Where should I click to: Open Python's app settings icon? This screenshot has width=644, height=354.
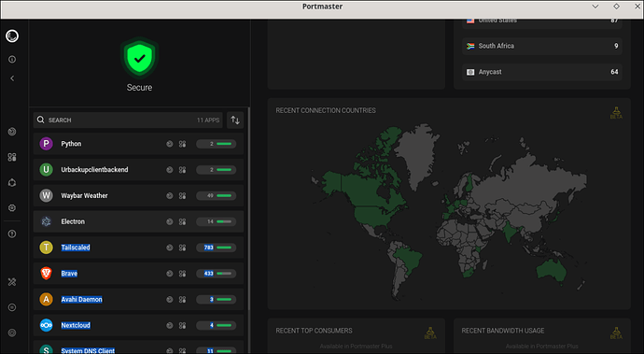[x=182, y=144]
